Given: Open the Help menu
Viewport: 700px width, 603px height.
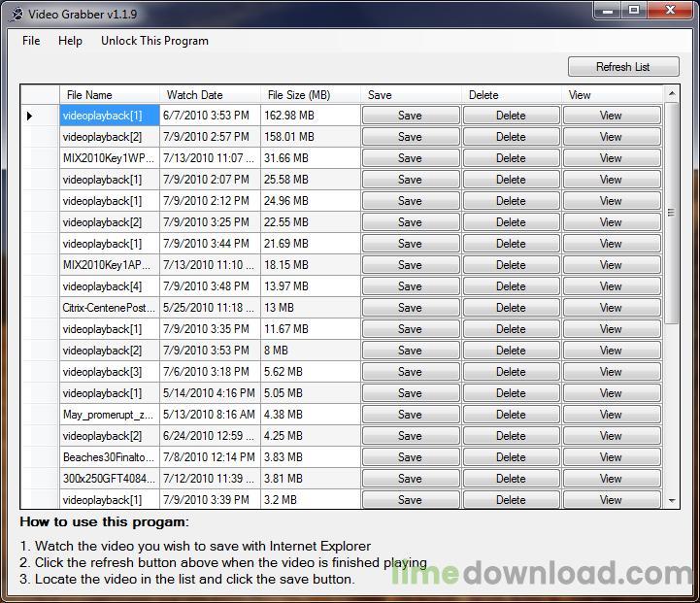Looking at the screenshot, I should [x=70, y=41].
